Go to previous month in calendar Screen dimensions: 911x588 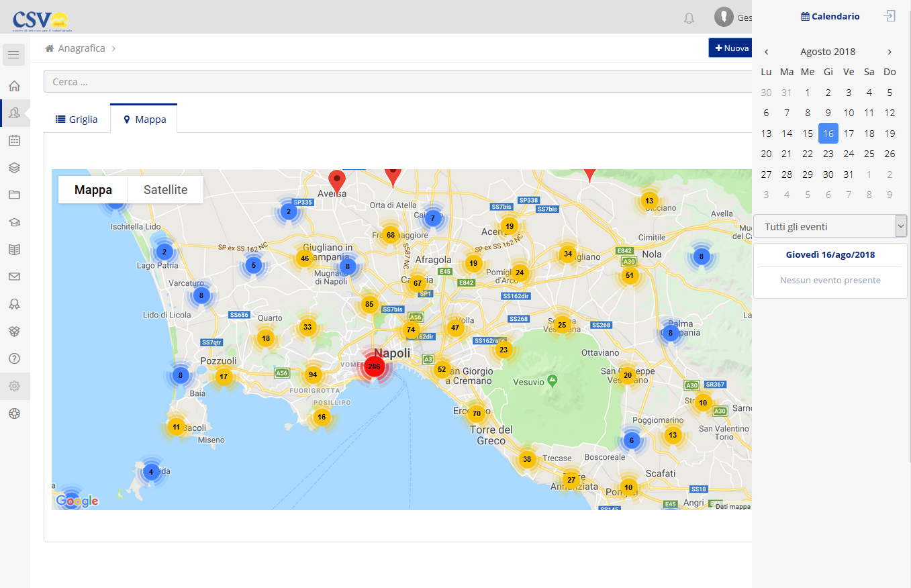coord(767,52)
